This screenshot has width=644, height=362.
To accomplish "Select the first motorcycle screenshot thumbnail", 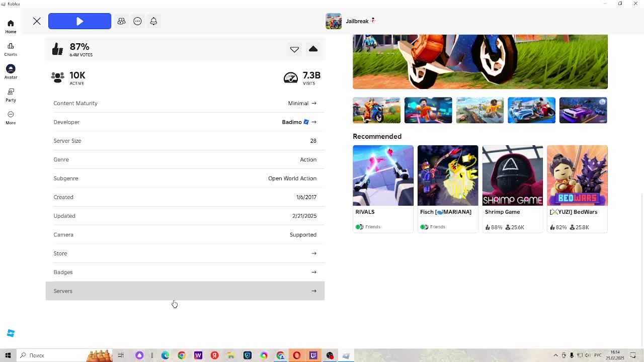I will (x=376, y=110).
